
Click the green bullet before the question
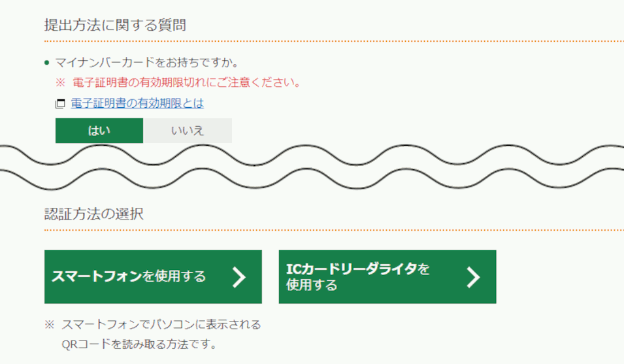[x=46, y=63]
